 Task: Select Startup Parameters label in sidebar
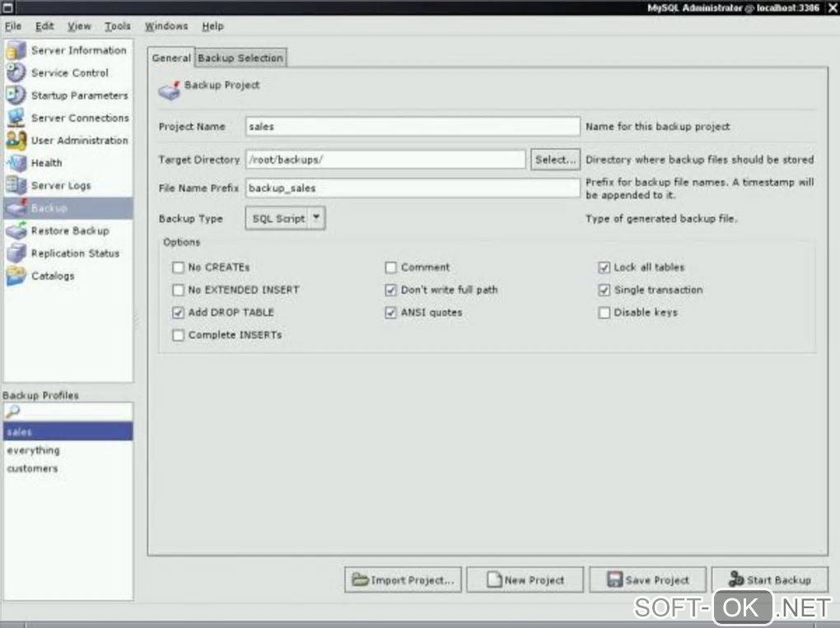pyautogui.click(x=79, y=95)
